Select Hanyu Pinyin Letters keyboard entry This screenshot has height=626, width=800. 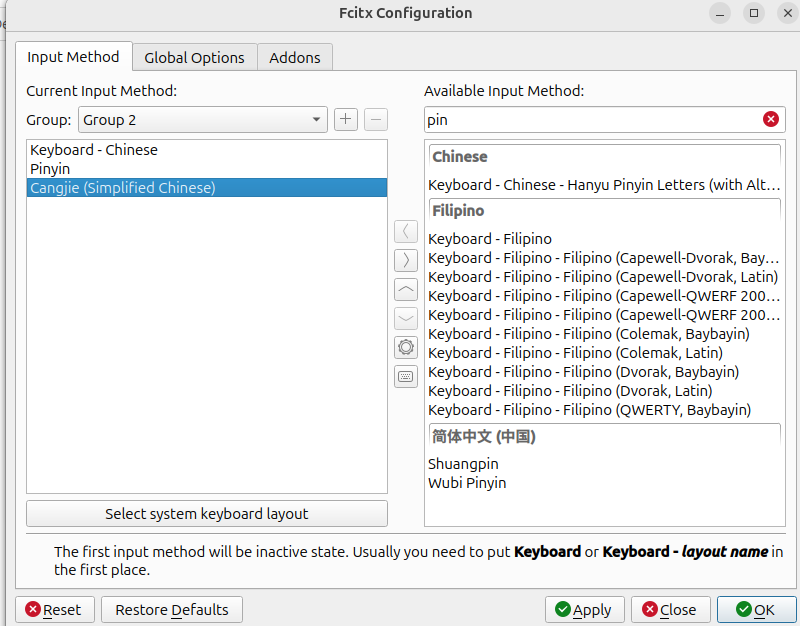pyautogui.click(x=605, y=185)
